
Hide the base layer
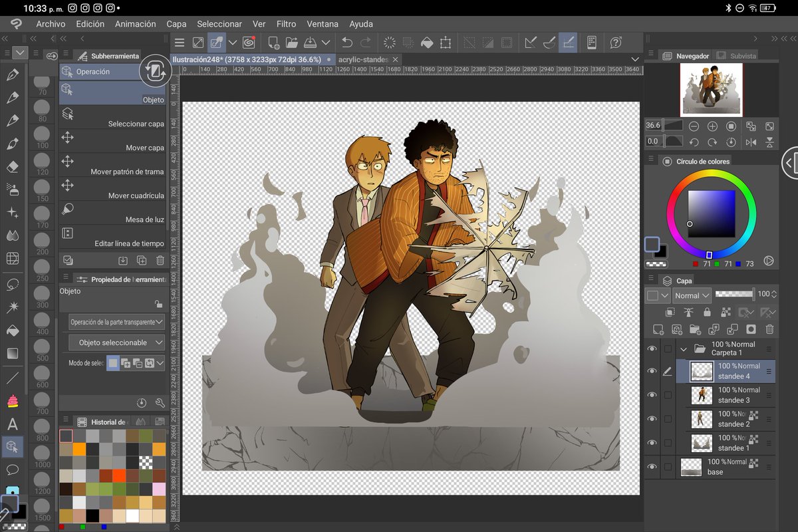coord(652,467)
